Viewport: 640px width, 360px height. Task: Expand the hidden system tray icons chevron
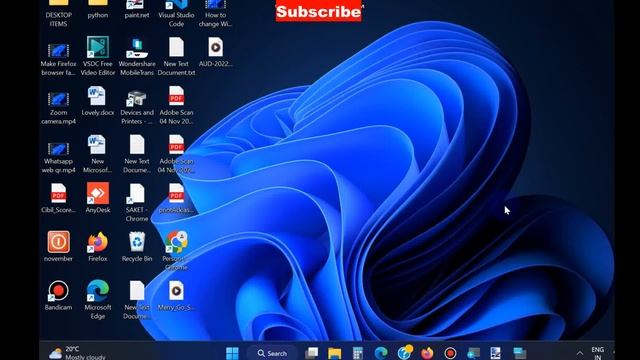[580, 353]
